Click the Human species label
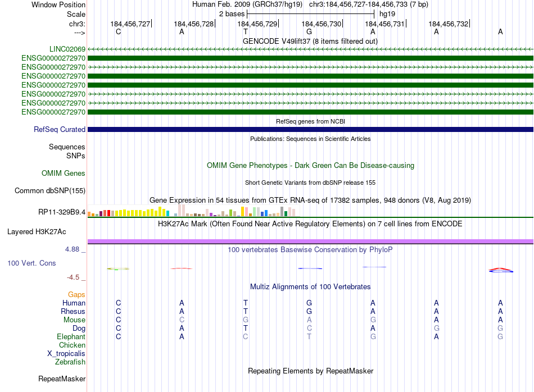The height and width of the screenshot is (392, 534). (x=74, y=303)
